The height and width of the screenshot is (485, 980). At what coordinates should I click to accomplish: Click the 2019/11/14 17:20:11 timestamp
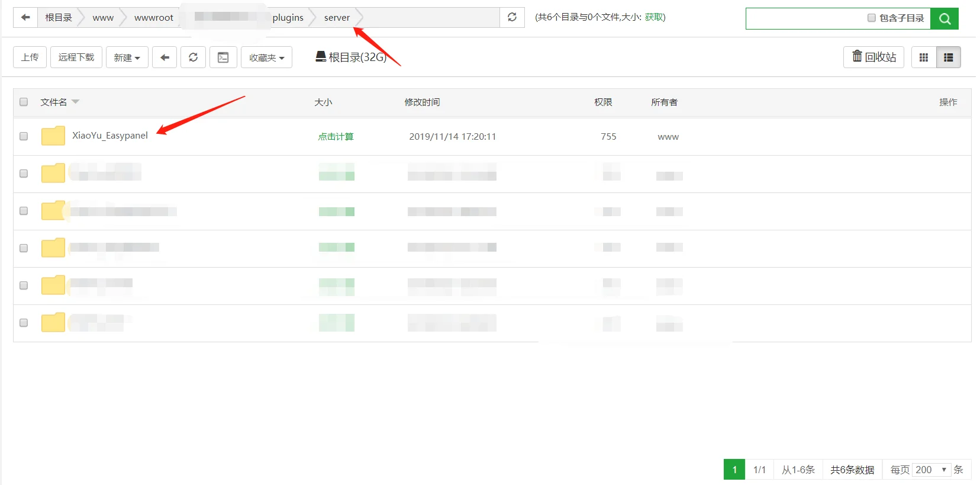(453, 137)
